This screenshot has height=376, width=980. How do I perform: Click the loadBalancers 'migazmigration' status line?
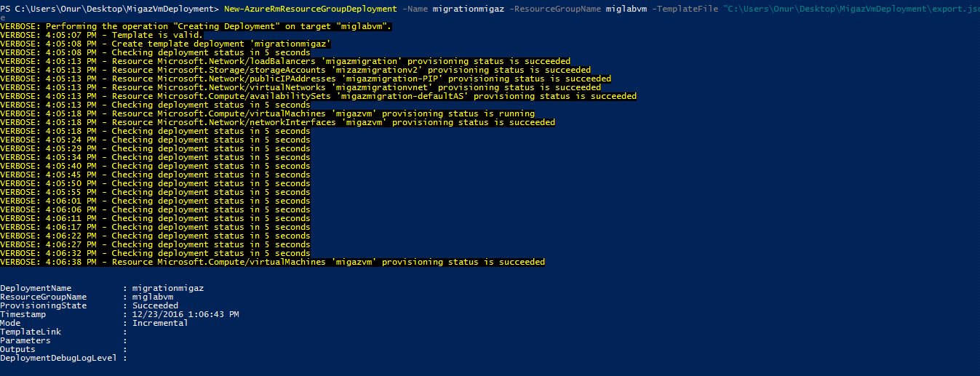point(285,61)
